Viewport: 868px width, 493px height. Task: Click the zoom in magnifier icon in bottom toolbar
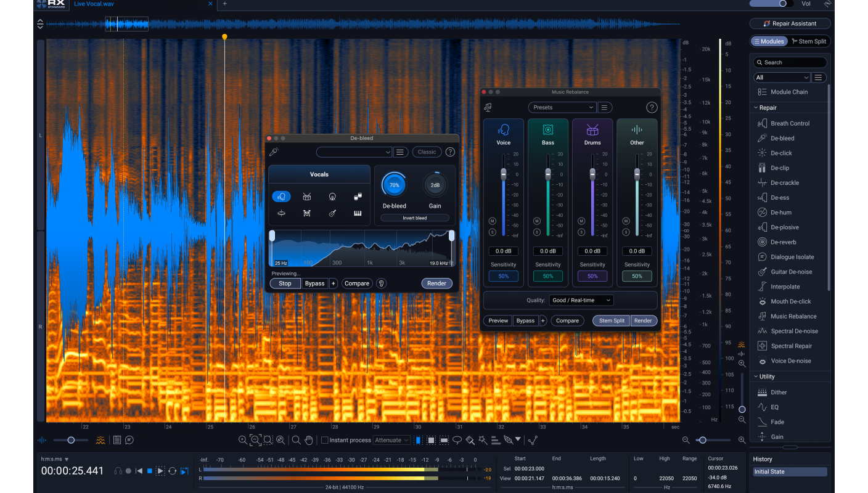point(242,440)
